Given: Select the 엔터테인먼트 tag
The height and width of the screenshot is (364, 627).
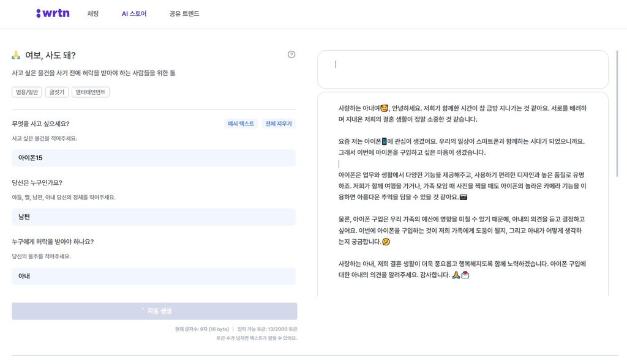Looking at the screenshot, I should 91,92.
